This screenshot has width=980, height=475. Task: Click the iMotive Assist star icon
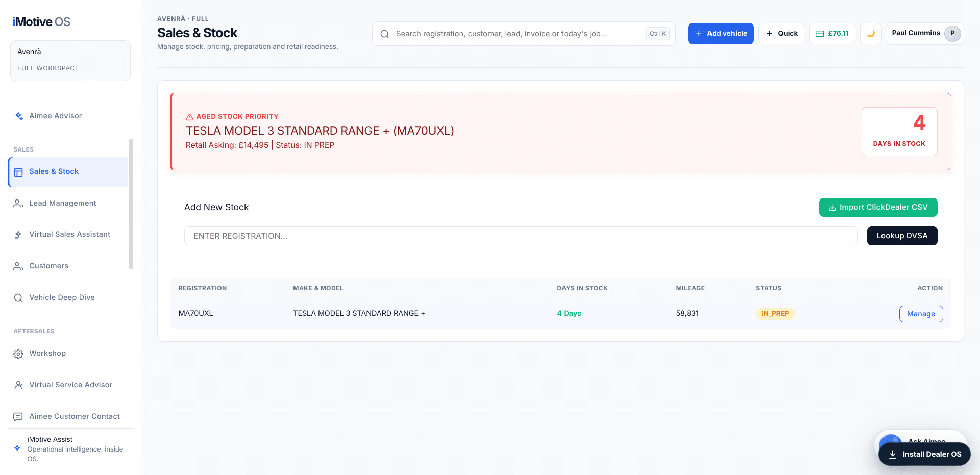(x=17, y=448)
